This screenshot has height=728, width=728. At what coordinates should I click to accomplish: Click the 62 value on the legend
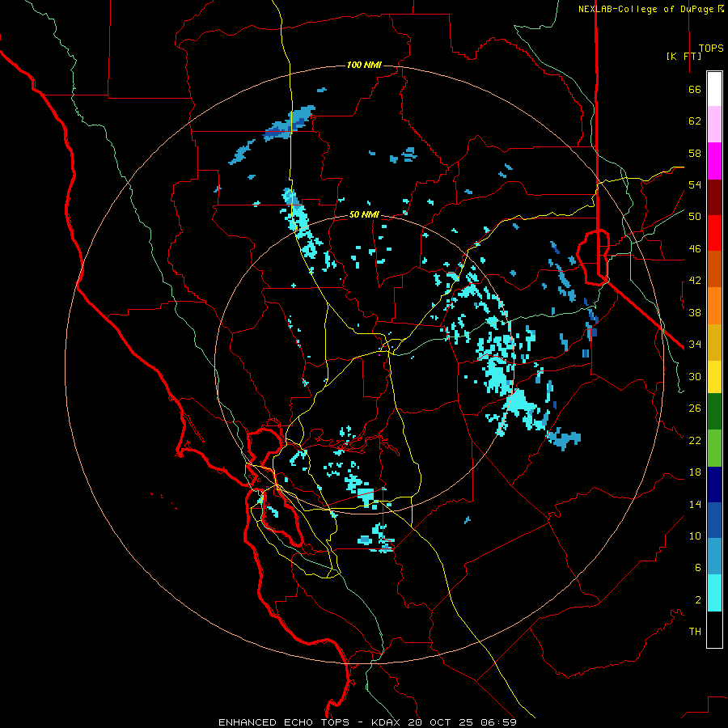pos(695,121)
